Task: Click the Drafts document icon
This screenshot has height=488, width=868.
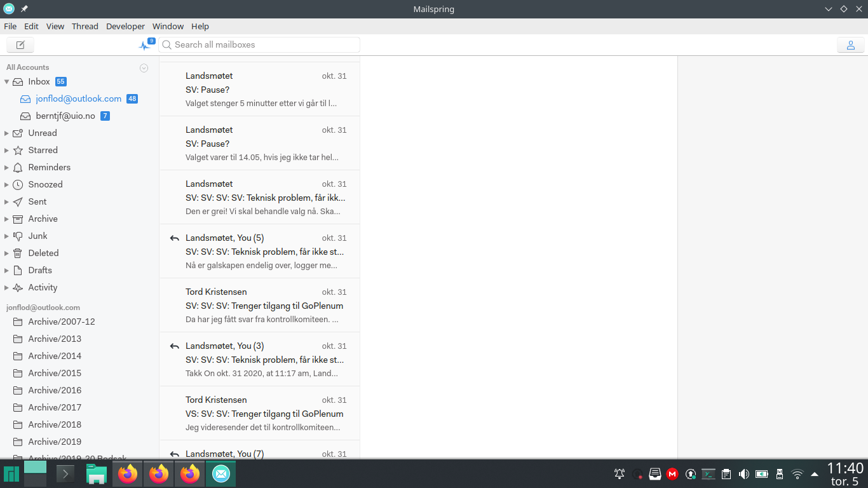Action: click(18, 270)
